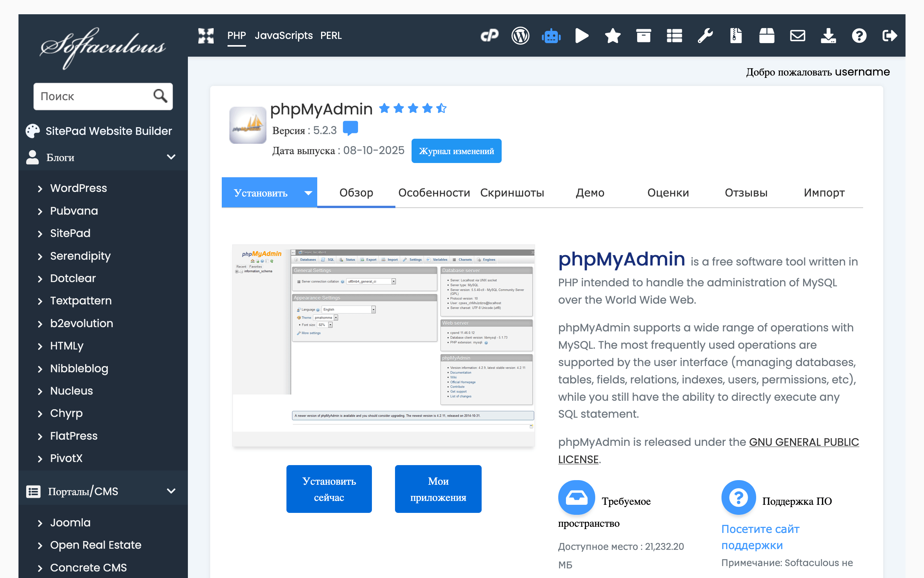Click the star rating of phpMyAdmin
Viewport: 924px width, 578px height.
tap(413, 108)
